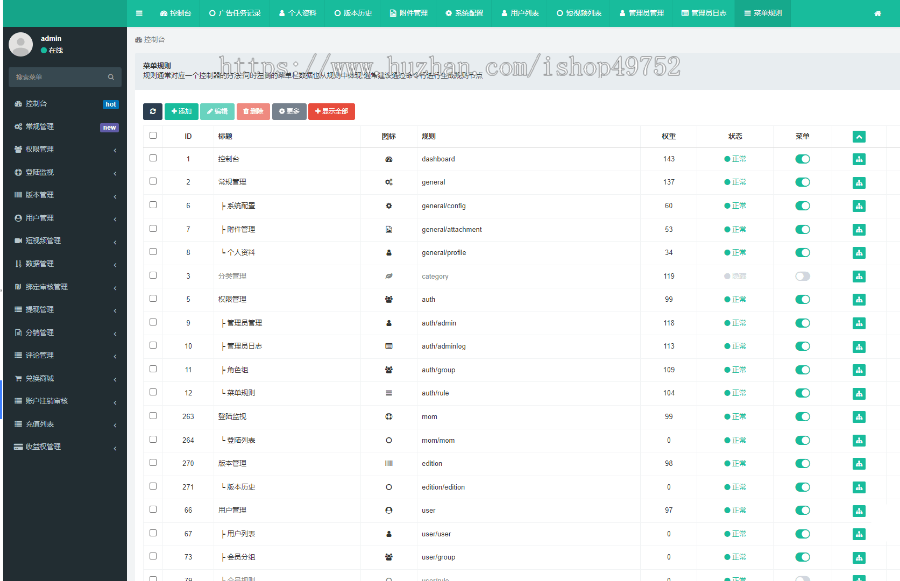Expand the 分销管理 sidebar menu
Image resolution: width=900 pixels, height=581 pixels.
point(65,332)
